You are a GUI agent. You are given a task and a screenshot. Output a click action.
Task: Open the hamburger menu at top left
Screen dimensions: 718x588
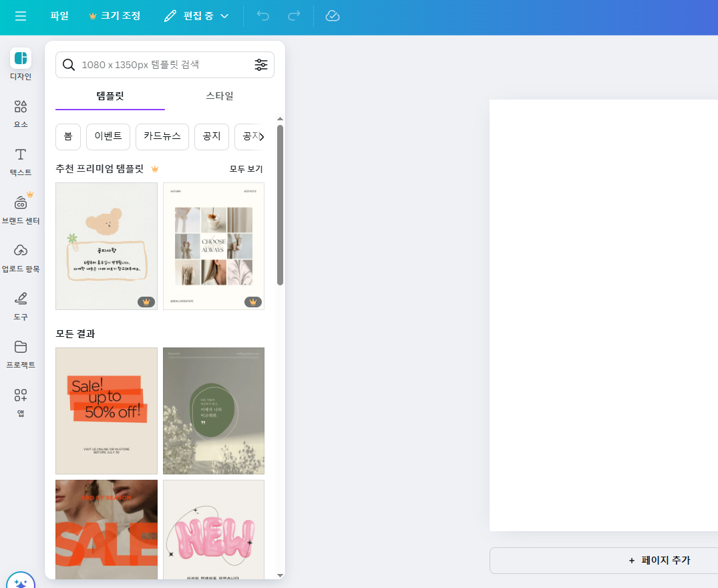pyautogui.click(x=20, y=17)
